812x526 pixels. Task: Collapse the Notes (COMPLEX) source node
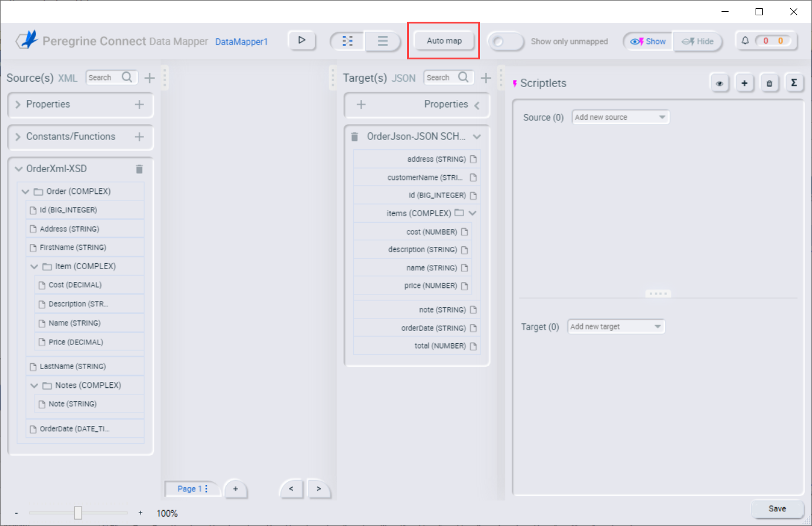point(34,386)
